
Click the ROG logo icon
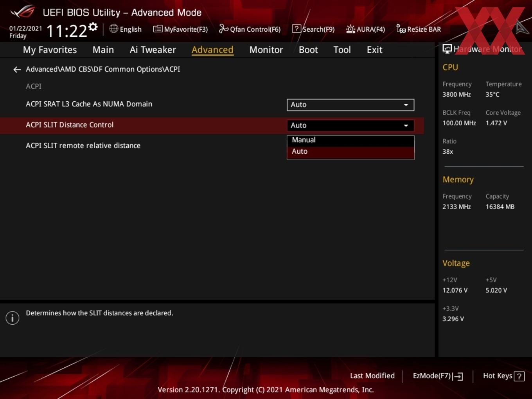[x=23, y=12]
